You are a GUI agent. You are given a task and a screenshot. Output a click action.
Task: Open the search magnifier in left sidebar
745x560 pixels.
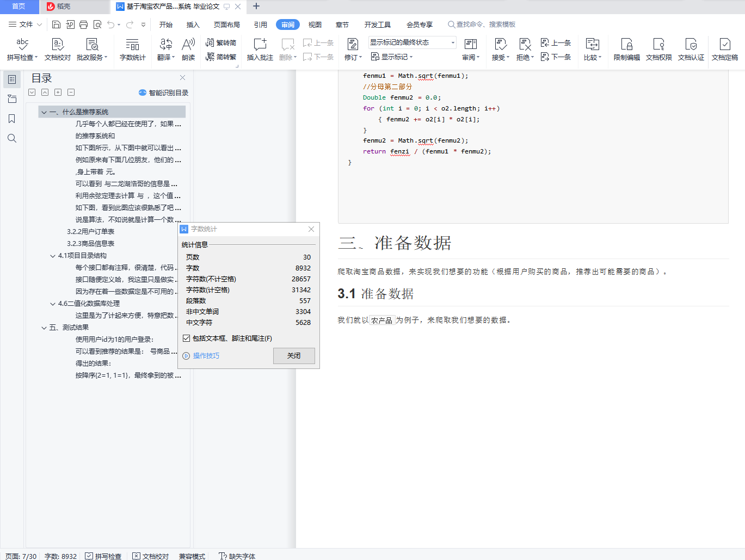click(12, 138)
